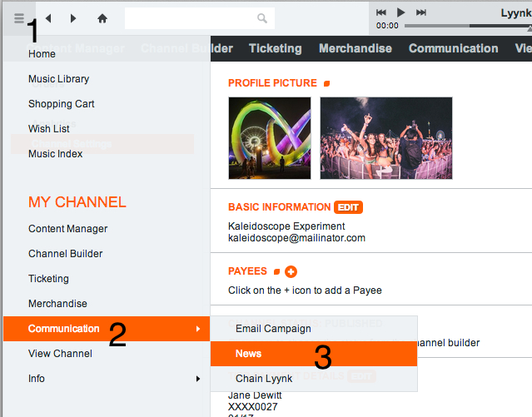532x417 pixels.
Task: Open Merchandise in the side menu
Action: [x=57, y=304]
